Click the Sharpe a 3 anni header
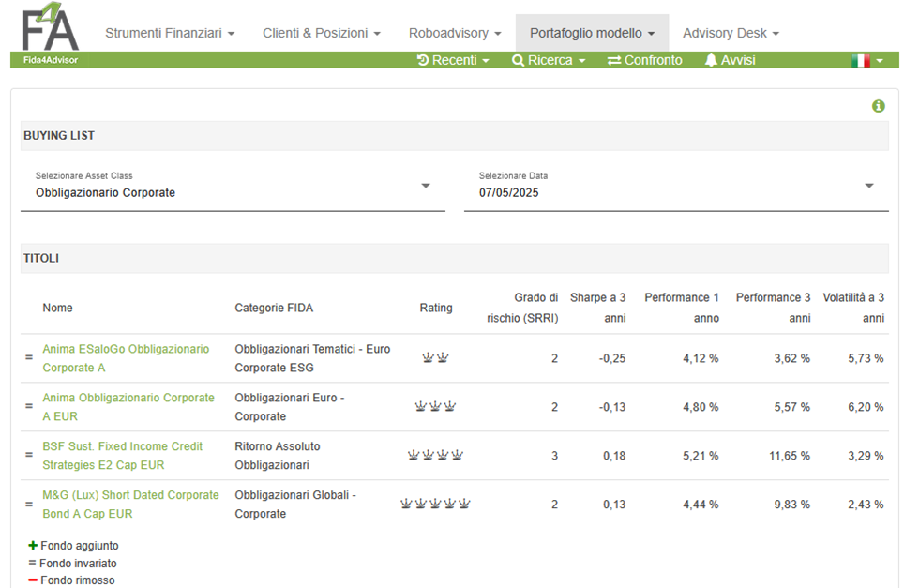This screenshot has width=904, height=588. tap(598, 308)
